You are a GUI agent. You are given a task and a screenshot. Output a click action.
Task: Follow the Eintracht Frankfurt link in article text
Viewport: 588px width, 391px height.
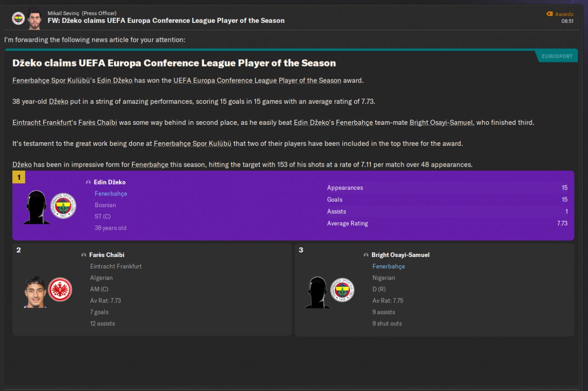point(42,123)
